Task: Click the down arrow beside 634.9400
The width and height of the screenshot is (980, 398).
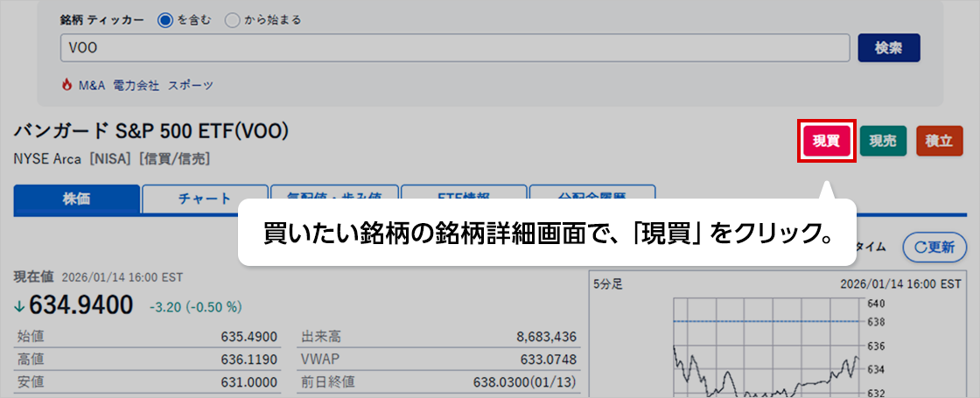Action: pyautogui.click(x=20, y=305)
